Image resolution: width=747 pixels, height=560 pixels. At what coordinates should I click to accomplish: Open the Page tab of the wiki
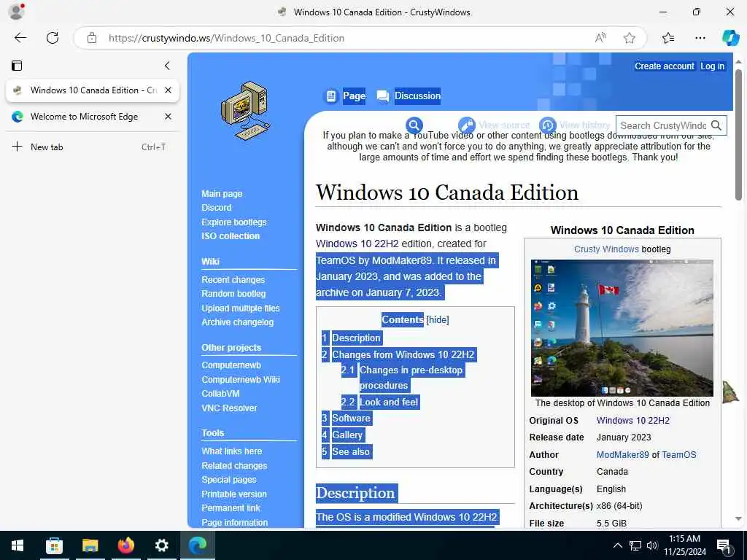pyautogui.click(x=354, y=96)
